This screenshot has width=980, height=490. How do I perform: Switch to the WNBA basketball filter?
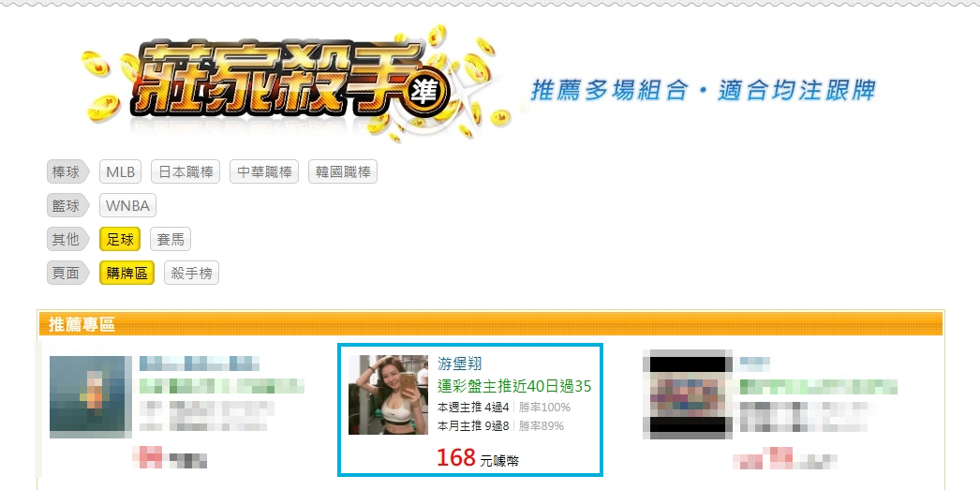[127, 205]
